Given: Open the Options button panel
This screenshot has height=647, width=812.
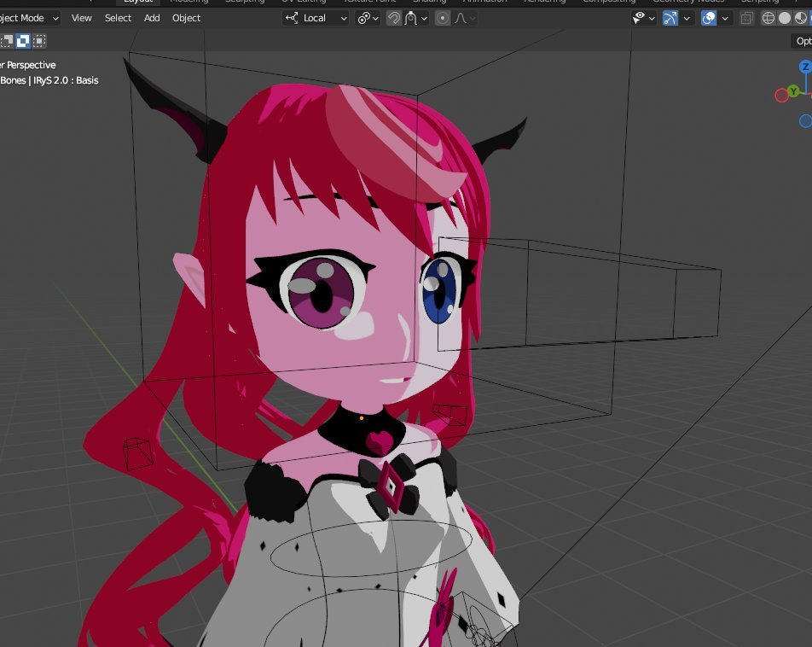Looking at the screenshot, I should pos(802,41).
